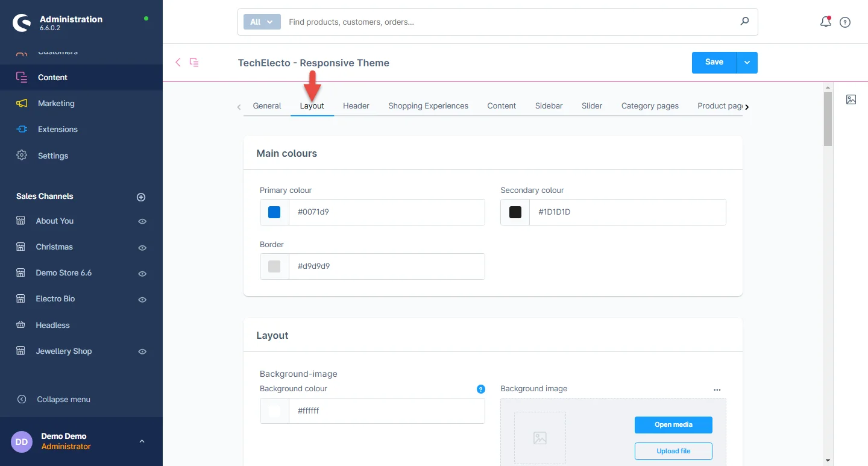The image size is (868, 466).
Task: Open the Background image three-dot menu
Action: click(x=717, y=389)
